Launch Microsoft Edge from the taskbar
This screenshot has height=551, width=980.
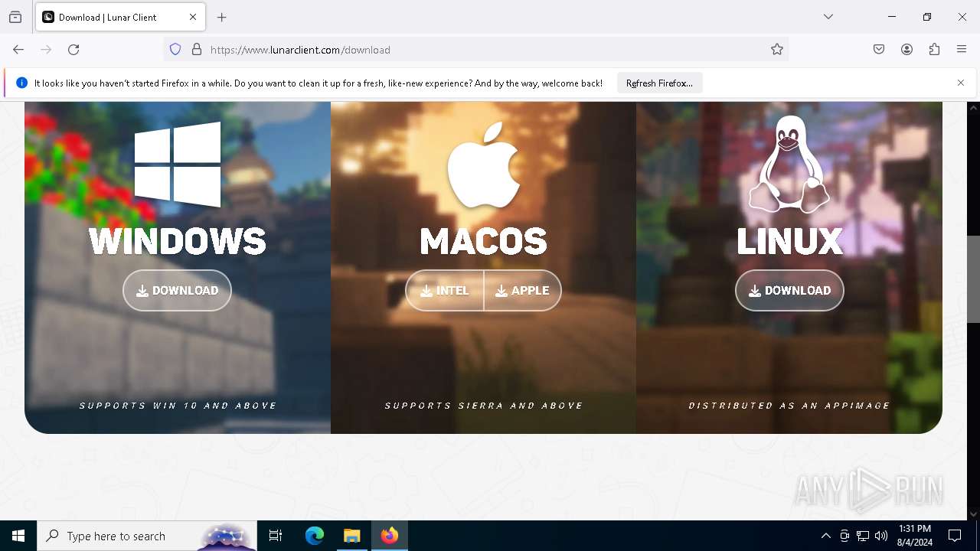(x=315, y=536)
